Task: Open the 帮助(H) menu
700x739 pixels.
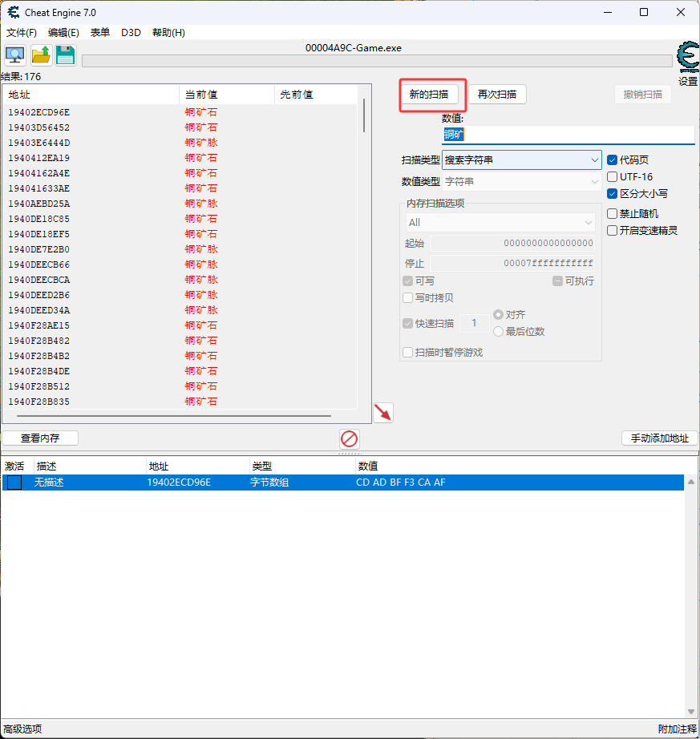Action: [x=168, y=33]
